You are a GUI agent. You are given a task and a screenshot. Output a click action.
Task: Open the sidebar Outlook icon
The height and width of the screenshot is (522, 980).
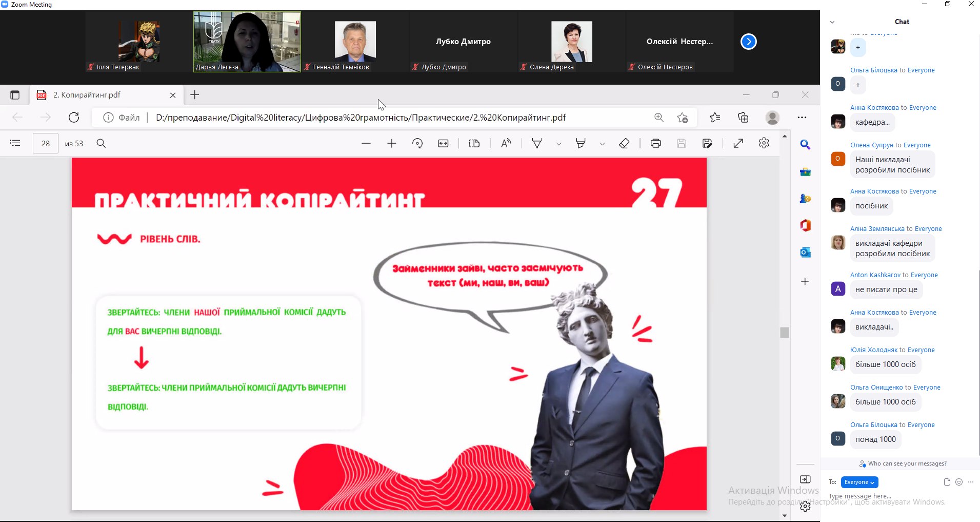[805, 253]
